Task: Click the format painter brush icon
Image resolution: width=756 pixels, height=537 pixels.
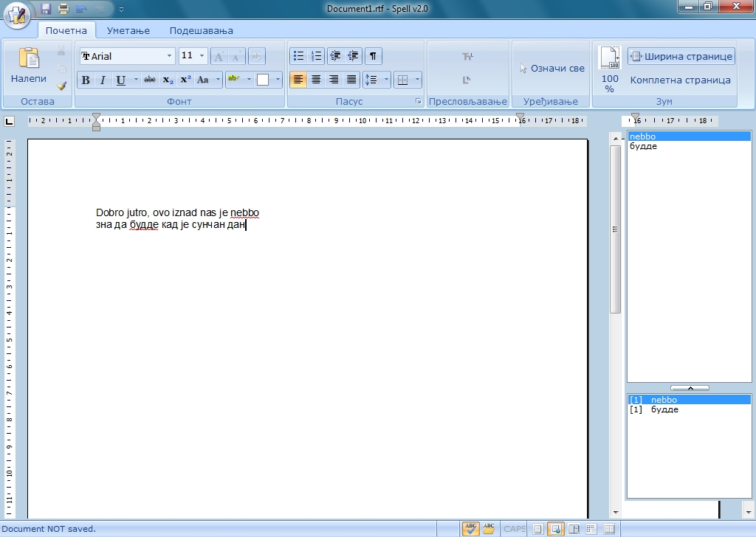Action: pos(61,86)
